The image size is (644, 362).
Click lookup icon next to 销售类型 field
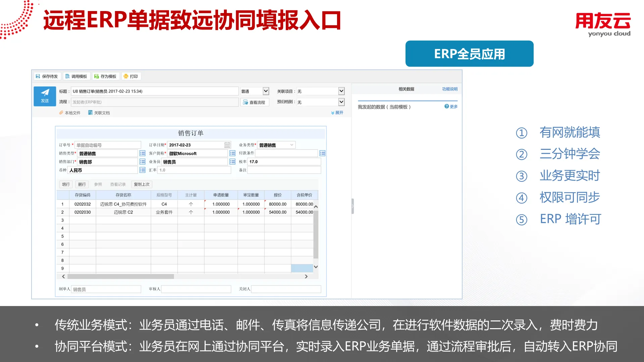pos(142,153)
